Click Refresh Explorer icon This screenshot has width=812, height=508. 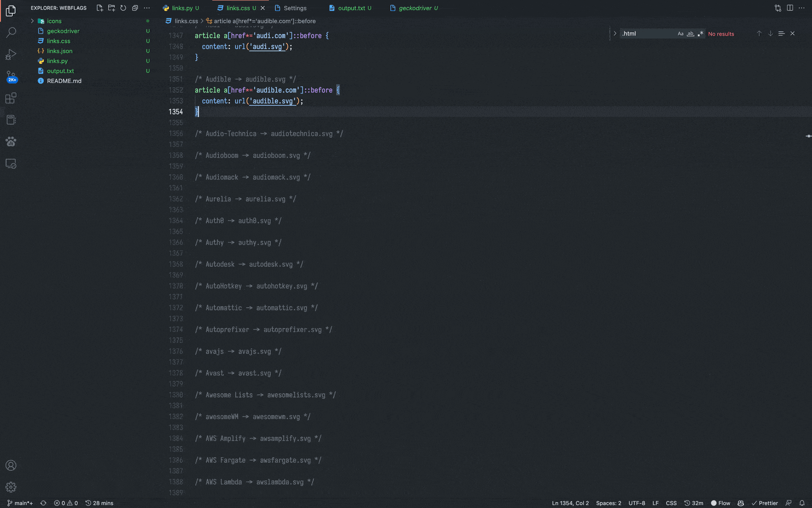point(123,8)
